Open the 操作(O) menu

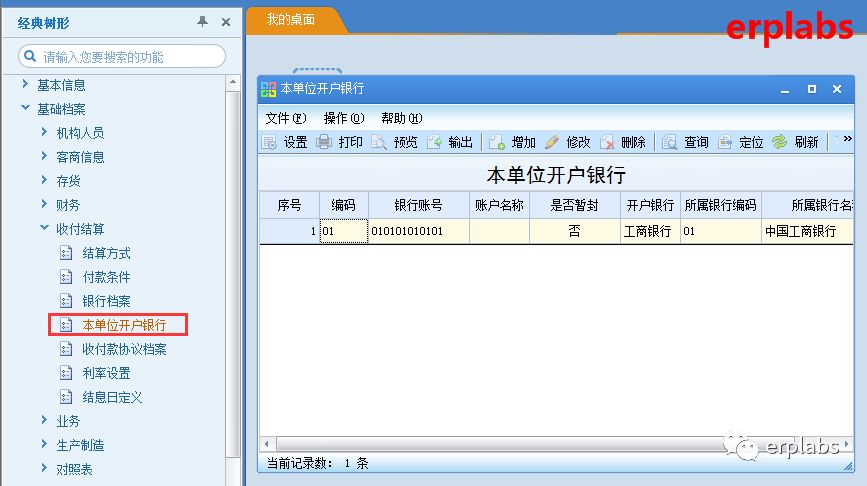[x=343, y=118]
